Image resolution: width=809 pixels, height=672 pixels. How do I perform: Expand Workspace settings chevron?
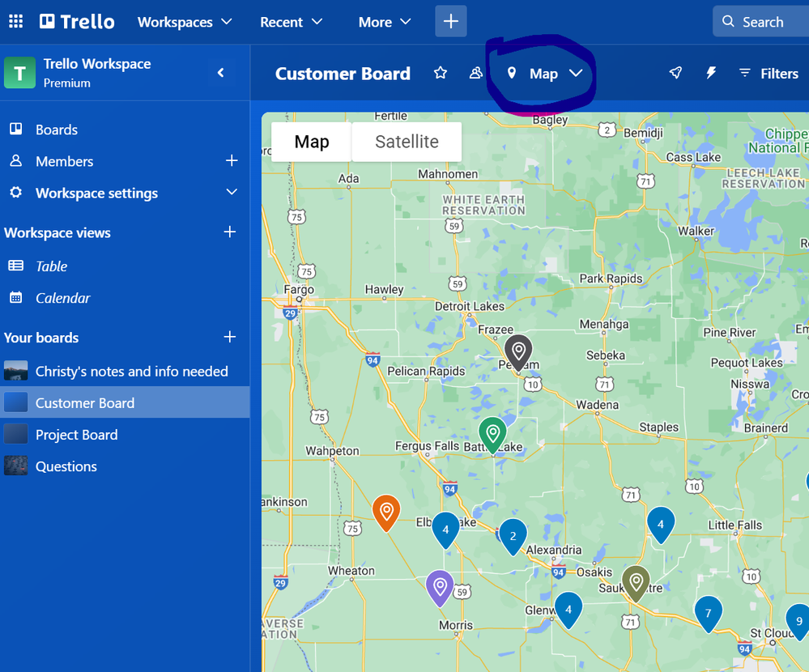232,192
